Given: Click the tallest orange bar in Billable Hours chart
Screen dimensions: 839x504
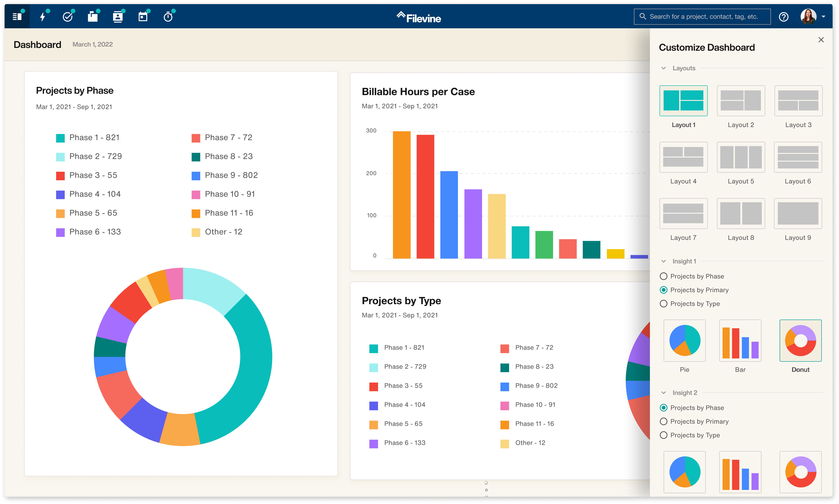Looking at the screenshot, I should [401, 195].
